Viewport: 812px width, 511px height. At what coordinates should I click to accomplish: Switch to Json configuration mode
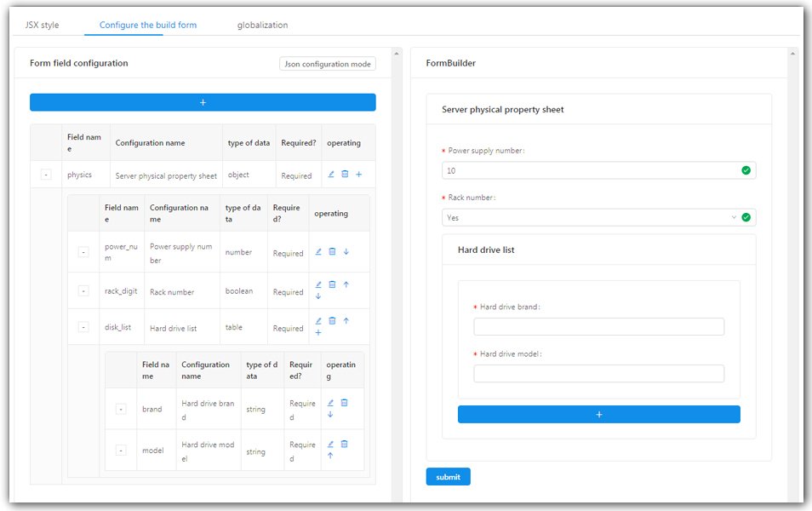[x=327, y=64]
